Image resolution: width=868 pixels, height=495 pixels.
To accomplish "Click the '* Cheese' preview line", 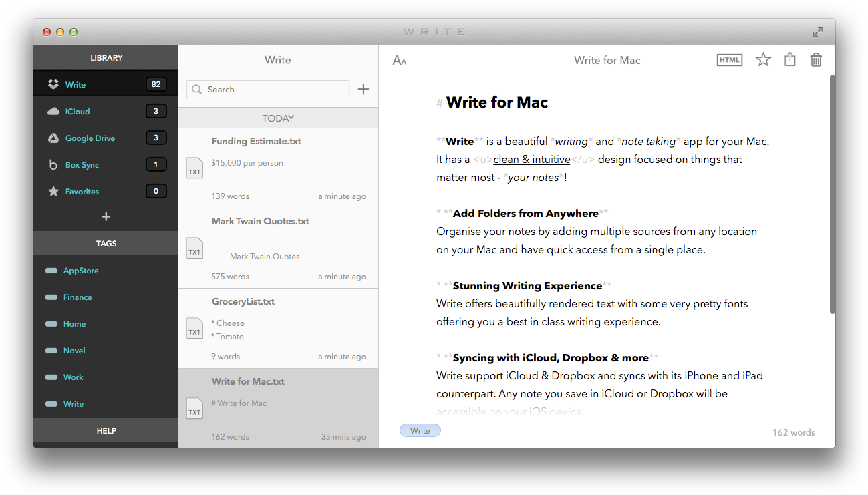I will pos(228,323).
